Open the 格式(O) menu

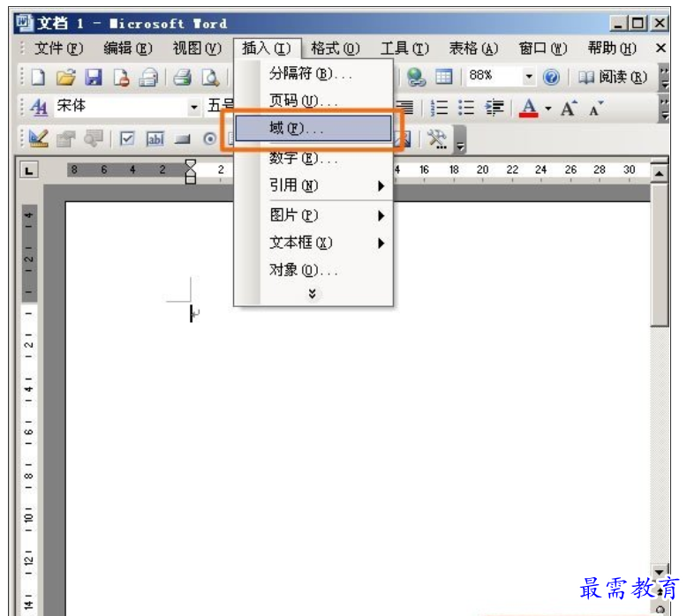point(336,49)
